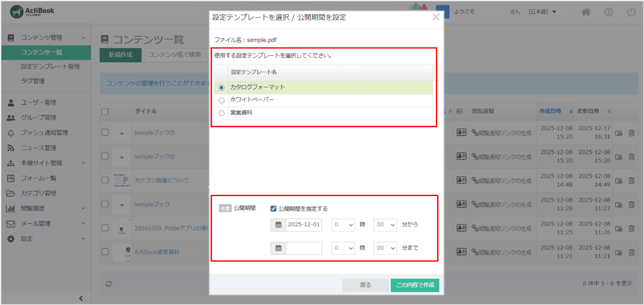Click the end date calendar icon
The height and width of the screenshot is (305, 644).
pyautogui.click(x=278, y=248)
